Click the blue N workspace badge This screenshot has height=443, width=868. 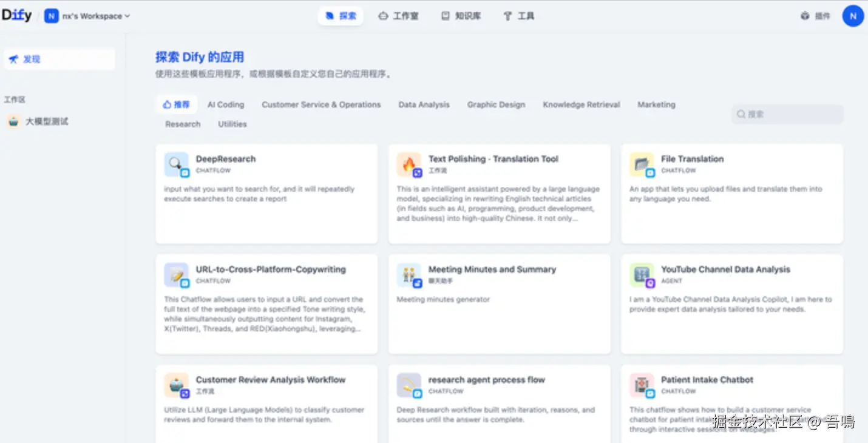(x=52, y=16)
